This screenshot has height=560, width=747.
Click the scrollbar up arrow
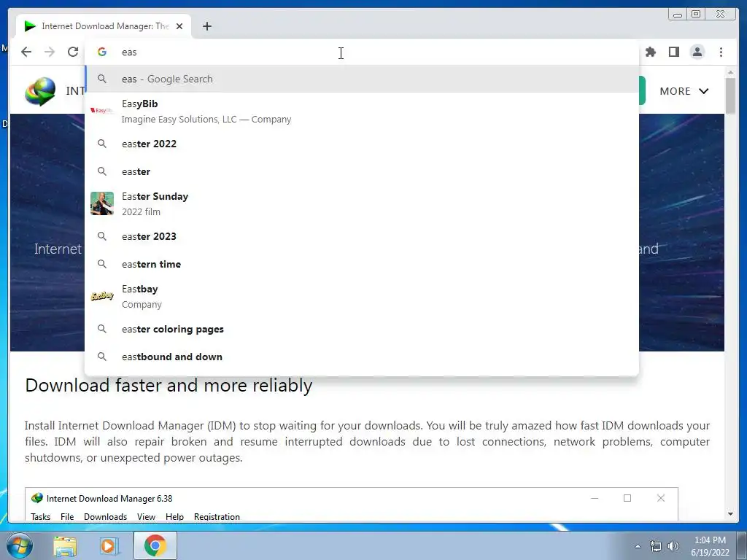click(730, 72)
